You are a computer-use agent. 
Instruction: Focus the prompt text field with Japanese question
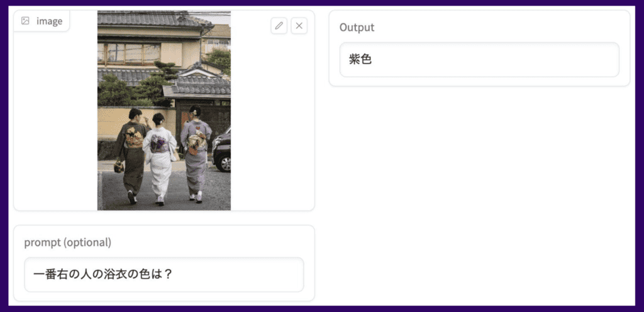[164, 275]
